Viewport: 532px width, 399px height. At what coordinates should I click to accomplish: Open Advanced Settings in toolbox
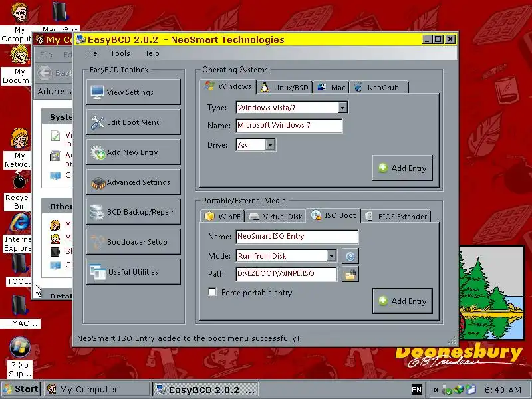134,182
